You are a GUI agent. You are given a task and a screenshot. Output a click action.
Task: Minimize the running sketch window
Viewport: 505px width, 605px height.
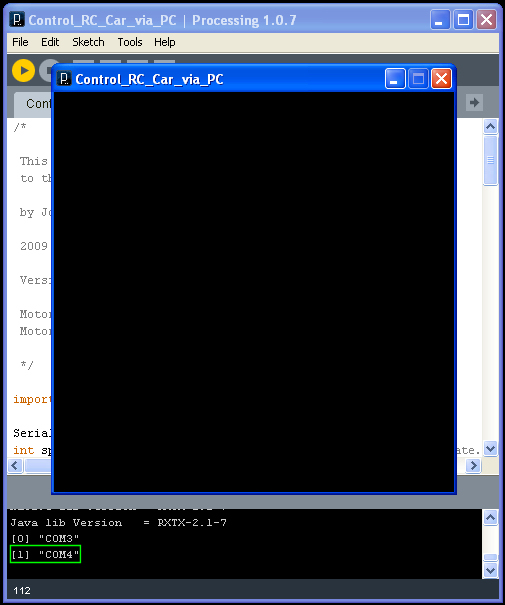(x=395, y=79)
